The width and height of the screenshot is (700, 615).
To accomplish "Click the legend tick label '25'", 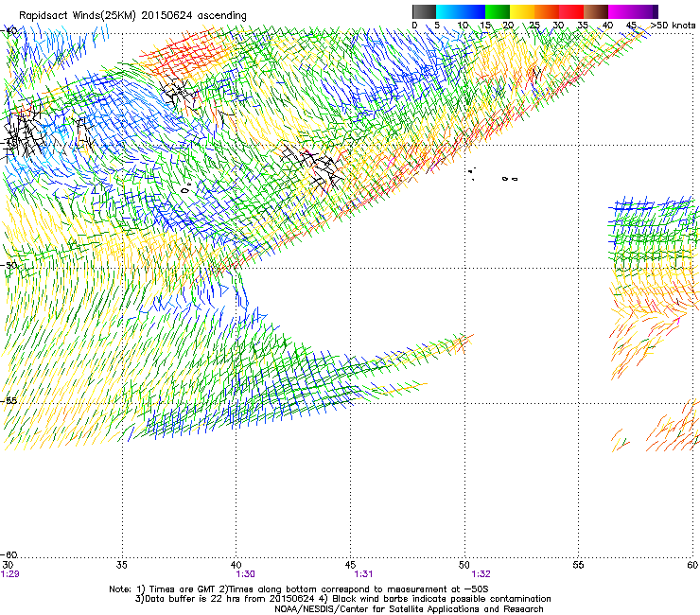I will click(x=534, y=26).
